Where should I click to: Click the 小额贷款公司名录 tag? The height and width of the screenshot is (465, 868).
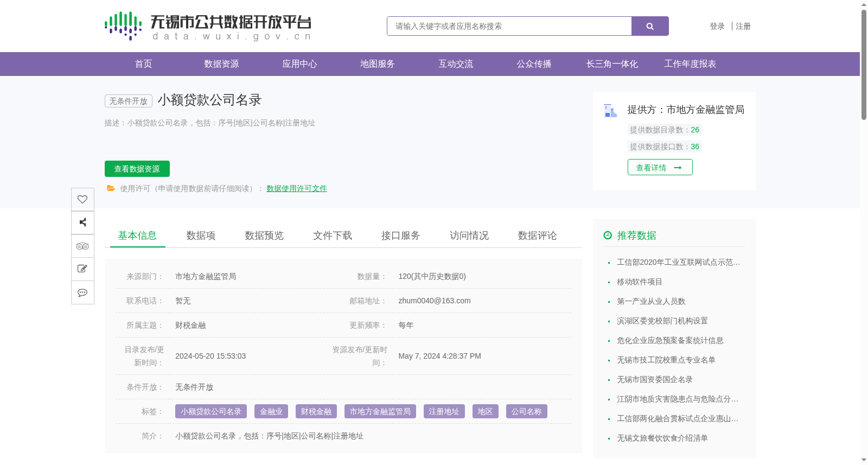coord(211,411)
